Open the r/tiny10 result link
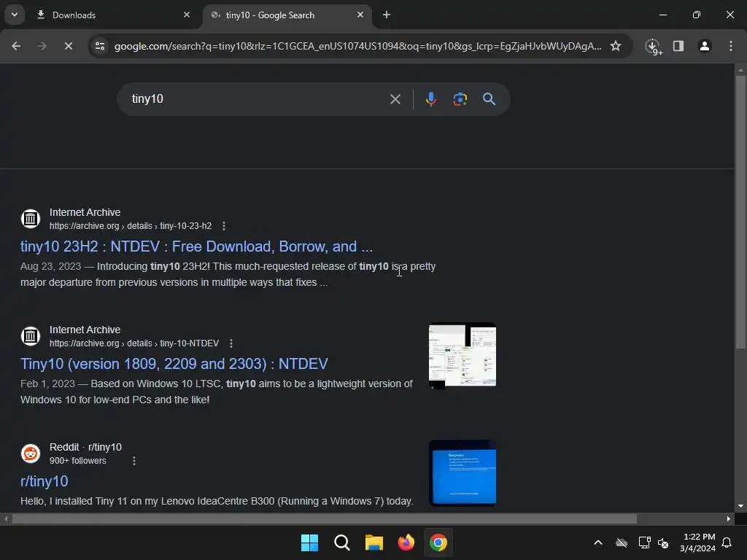 [x=44, y=481]
